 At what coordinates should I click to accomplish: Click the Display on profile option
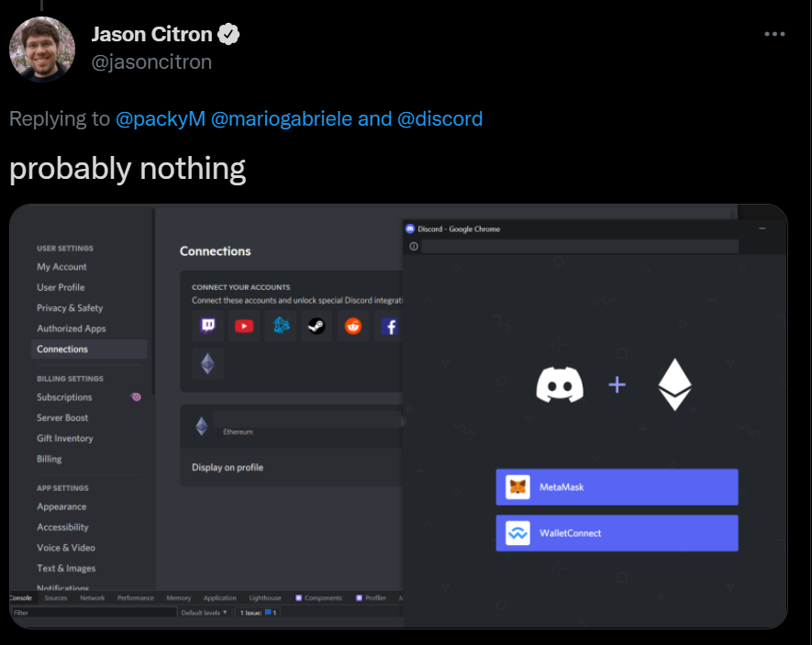point(228,467)
